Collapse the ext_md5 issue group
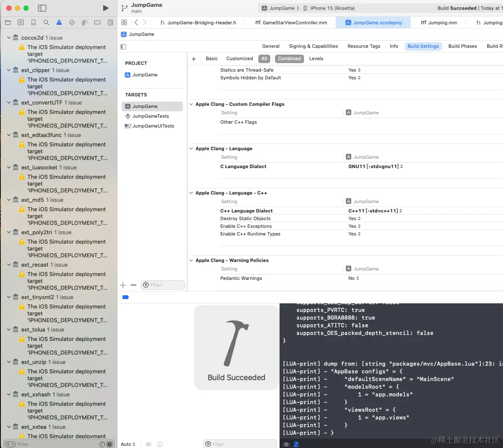The image size is (503, 448). click(9, 200)
